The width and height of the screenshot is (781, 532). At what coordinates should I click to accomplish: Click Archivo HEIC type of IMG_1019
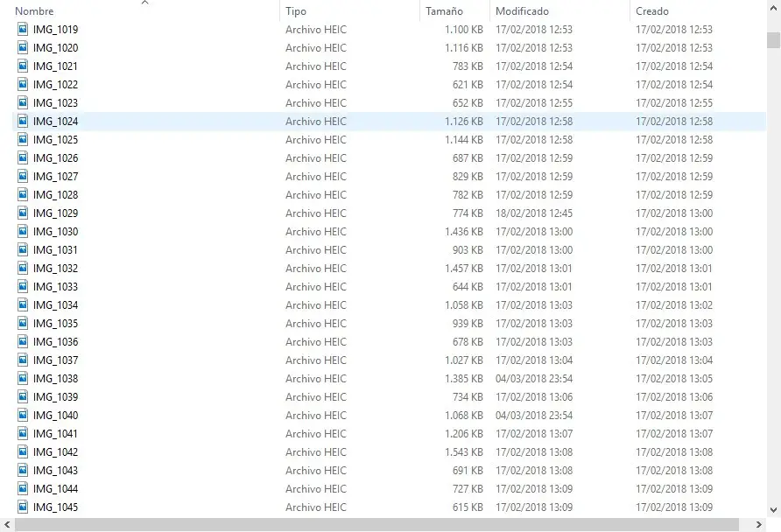pos(316,30)
